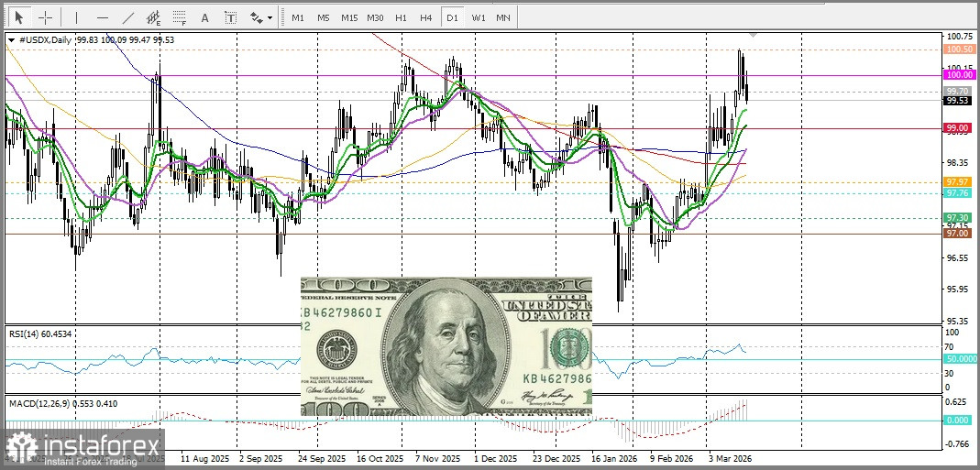Screen dimensions: 980x470
Task: Click the red 99.00 price label
Action: (x=960, y=127)
